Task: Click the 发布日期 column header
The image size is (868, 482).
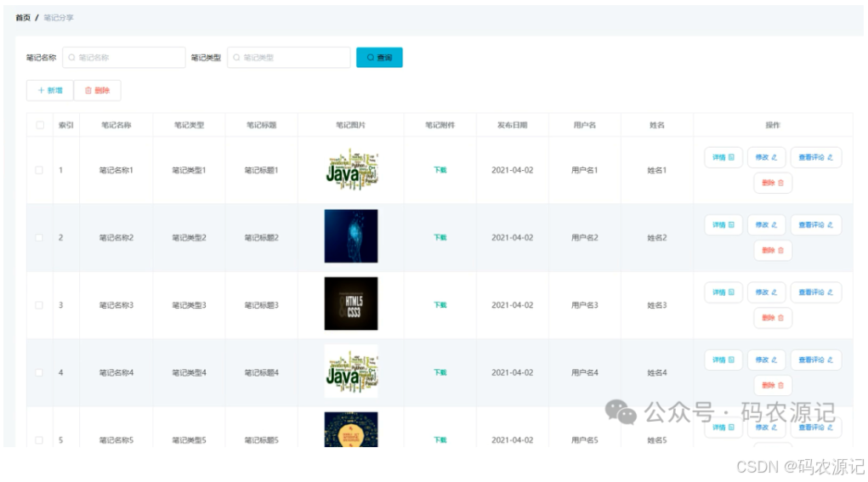Action: pos(512,125)
